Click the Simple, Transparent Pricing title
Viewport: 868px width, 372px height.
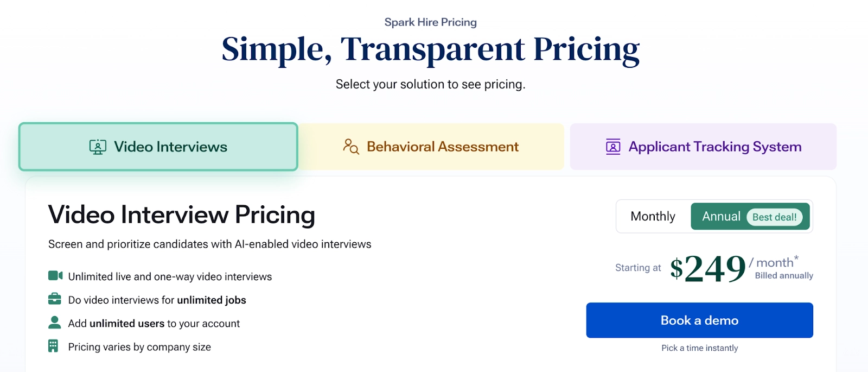pos(430,48)
